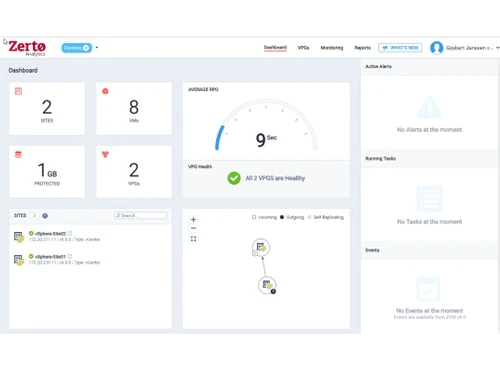Toggle the Incoming legend filter
The height and width of the screenshot is (375, 500).
click(264, 217)
